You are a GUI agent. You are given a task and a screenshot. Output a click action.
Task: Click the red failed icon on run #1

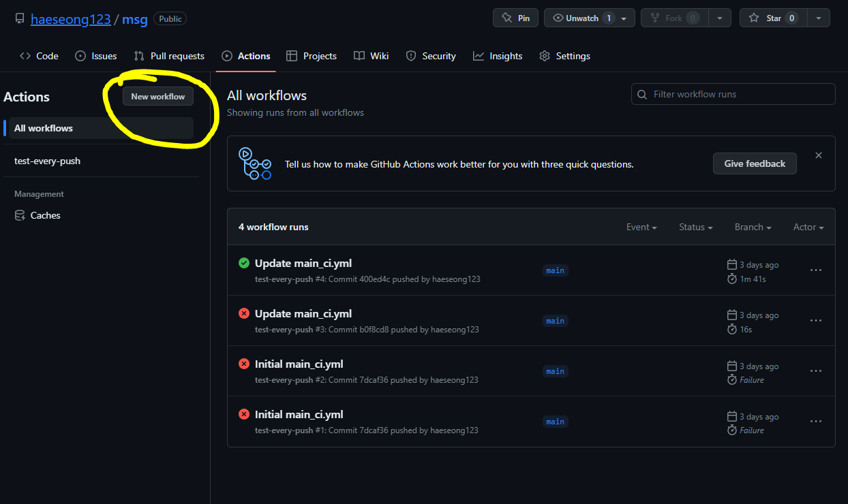pyautogui.click(x=244, y=414)
